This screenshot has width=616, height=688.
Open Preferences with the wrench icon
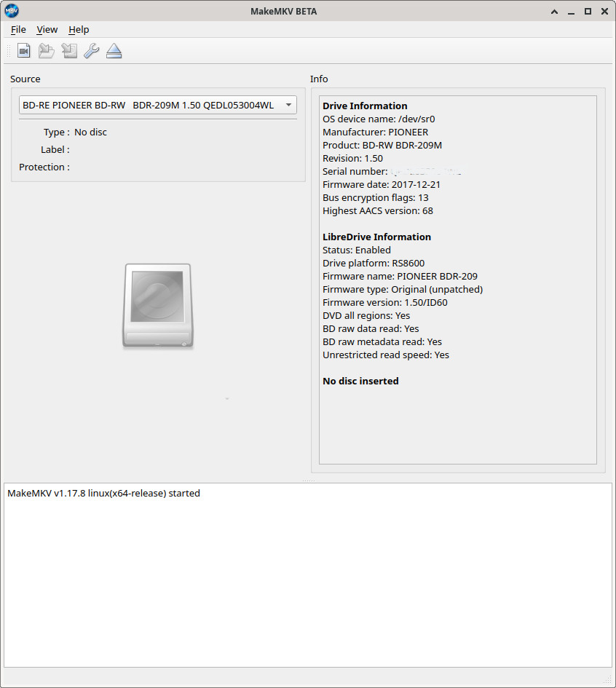[x=92, y=51]
